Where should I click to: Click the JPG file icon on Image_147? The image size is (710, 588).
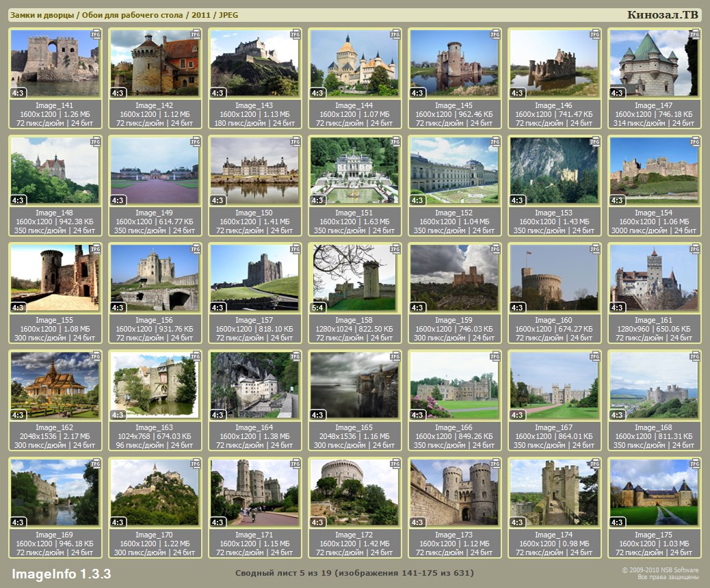pos(694,34)
